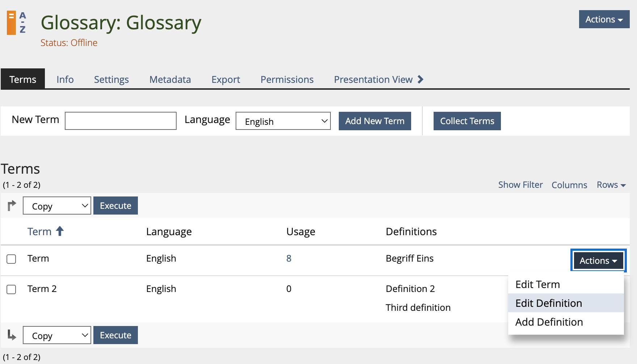Screen dimensions: 637x364
Task: Click the Glossary A-Z book icon
Action: (x=17, y=23)
